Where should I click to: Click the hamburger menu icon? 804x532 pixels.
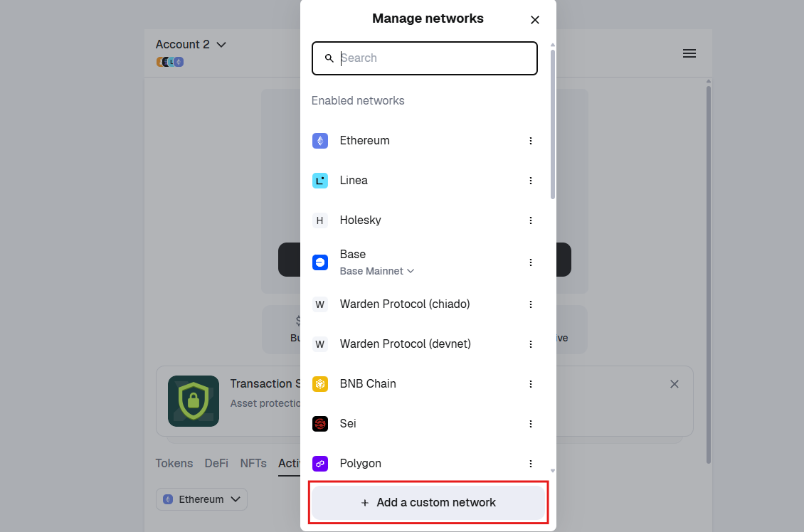click(689, 53)
